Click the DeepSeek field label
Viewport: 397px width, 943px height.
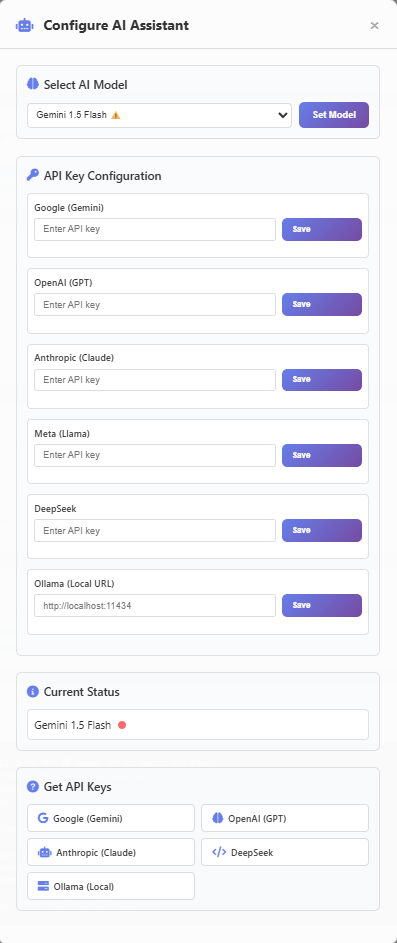(55, 509)
